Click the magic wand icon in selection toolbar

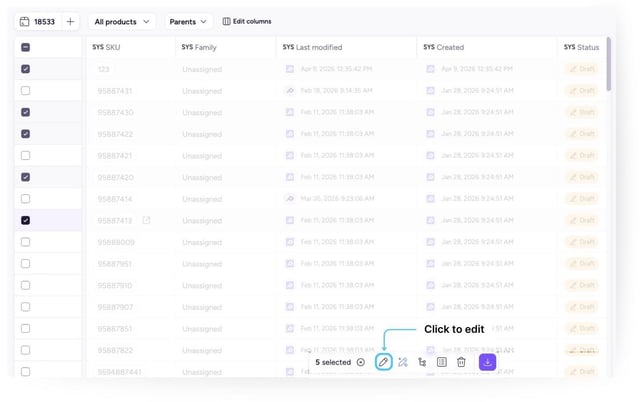coord(402,362)
